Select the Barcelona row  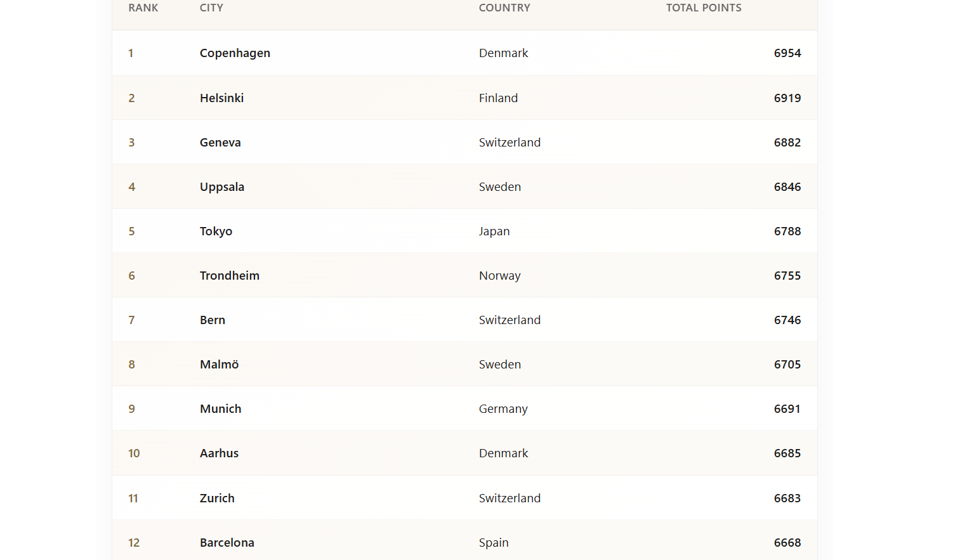(464, 542)
